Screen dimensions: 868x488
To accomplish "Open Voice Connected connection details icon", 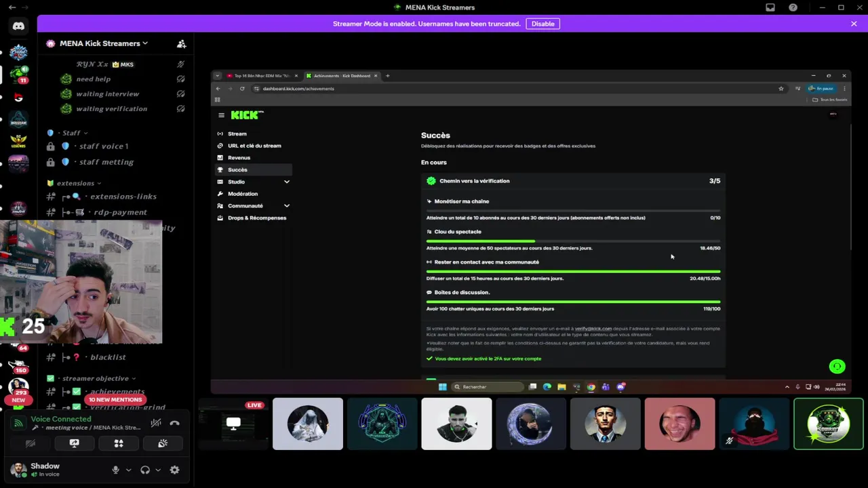I will 18,423.
